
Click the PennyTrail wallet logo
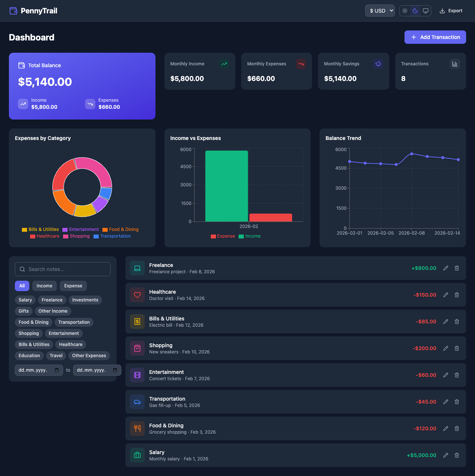click(13, 11)
